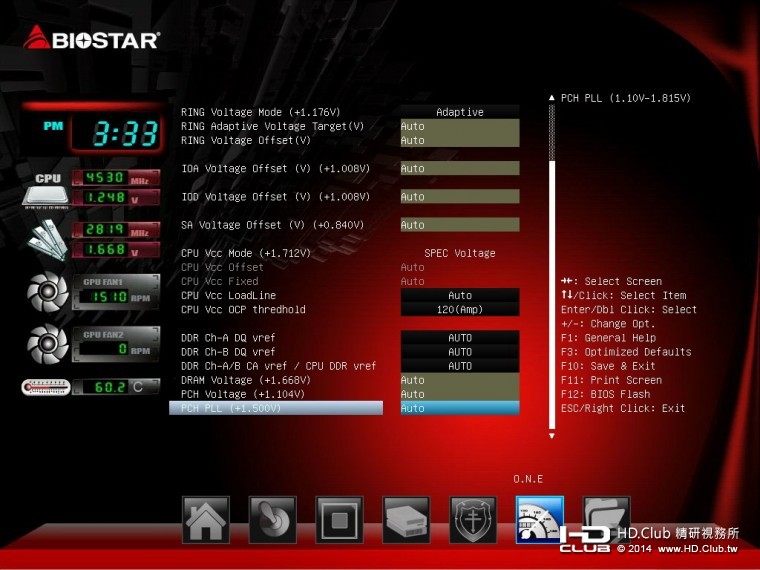The image size is (760, 570).
Task: Click F3: Optimized Defaults help text
Action: [x=626, y=351]
